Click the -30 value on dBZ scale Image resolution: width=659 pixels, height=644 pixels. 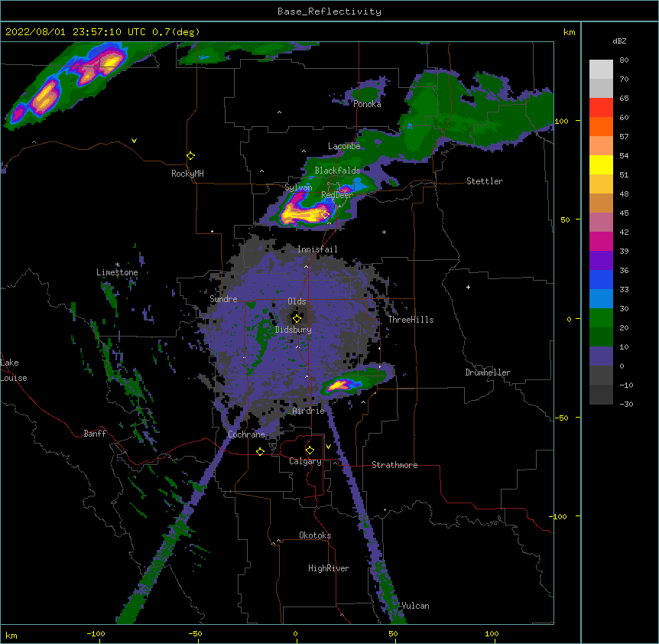626,404
